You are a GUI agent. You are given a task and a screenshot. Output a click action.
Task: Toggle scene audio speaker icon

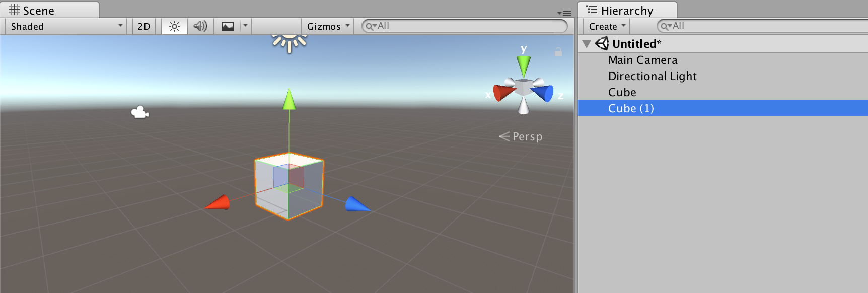click(x=200, y=27)
